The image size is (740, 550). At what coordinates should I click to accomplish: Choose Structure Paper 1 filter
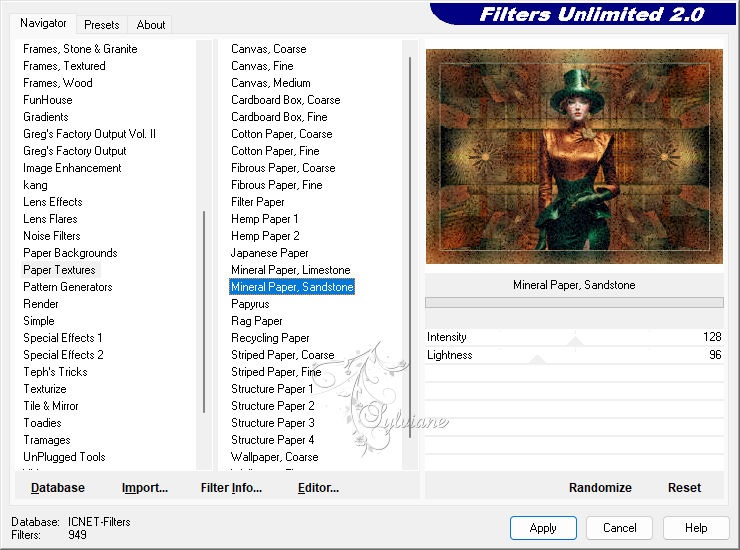(272, 389)
